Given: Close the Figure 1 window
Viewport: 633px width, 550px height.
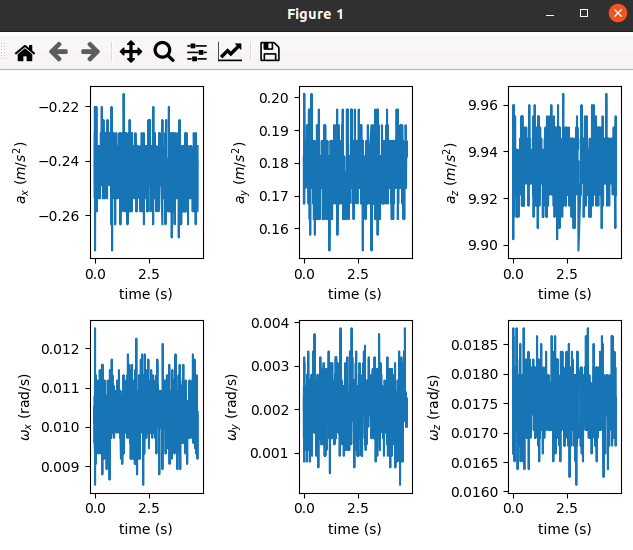Looking at the screenshot, I should coord(618,13).
